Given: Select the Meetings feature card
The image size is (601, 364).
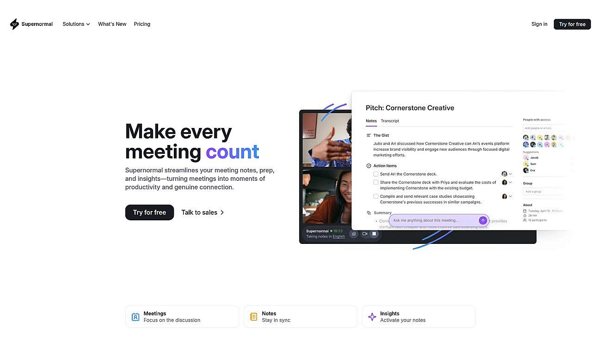Looking at the screenshot, I should 182,317.
